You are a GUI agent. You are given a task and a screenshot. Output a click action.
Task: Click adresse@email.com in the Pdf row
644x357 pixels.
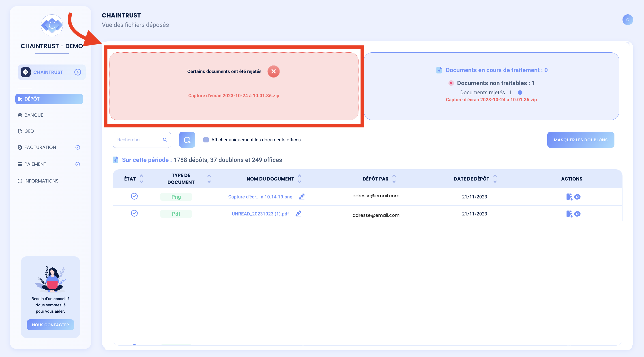click(376, 215)
